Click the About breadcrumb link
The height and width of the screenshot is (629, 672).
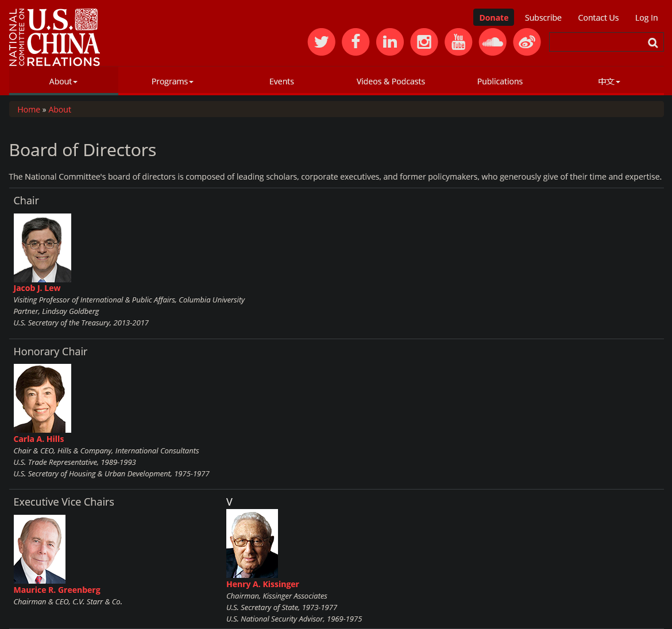coord(60,110)
